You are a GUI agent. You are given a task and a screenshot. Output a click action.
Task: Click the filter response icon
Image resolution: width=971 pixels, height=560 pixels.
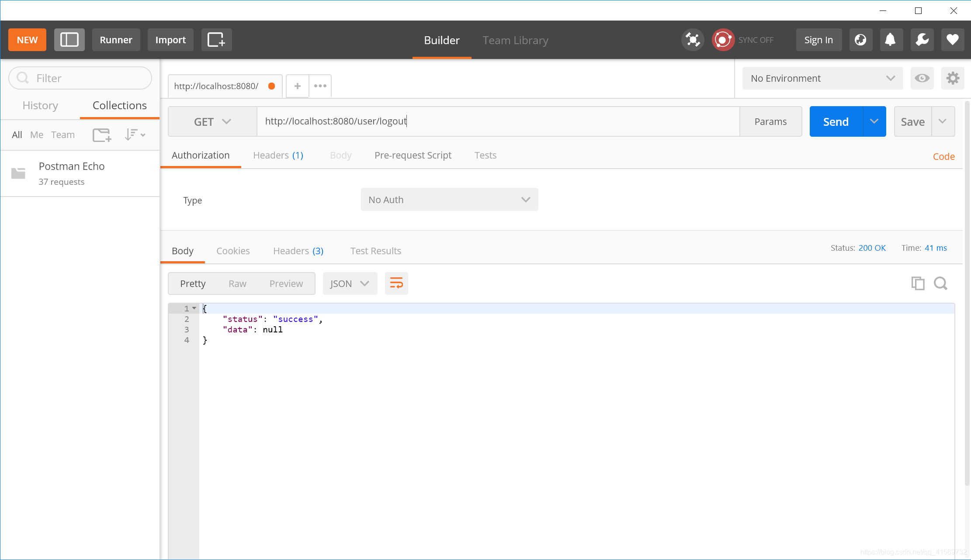click(940, 283)
